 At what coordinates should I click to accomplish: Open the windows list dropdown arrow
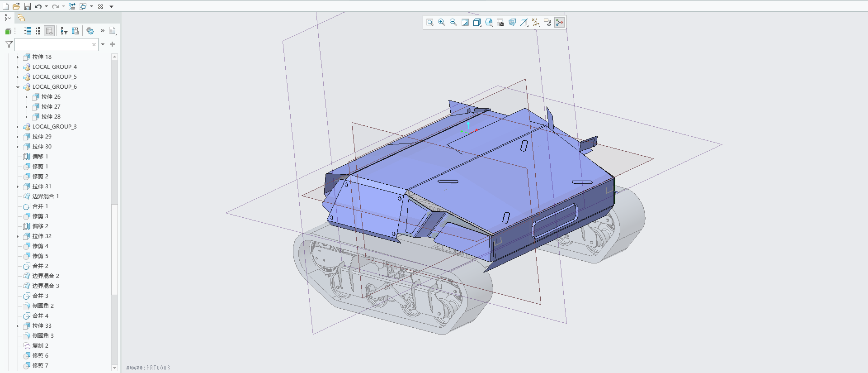91,6
